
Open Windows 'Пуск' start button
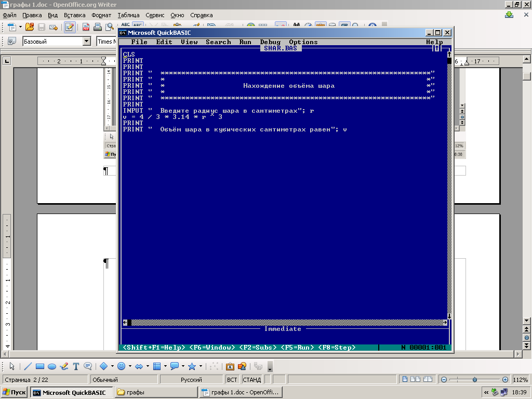[14, 393]
